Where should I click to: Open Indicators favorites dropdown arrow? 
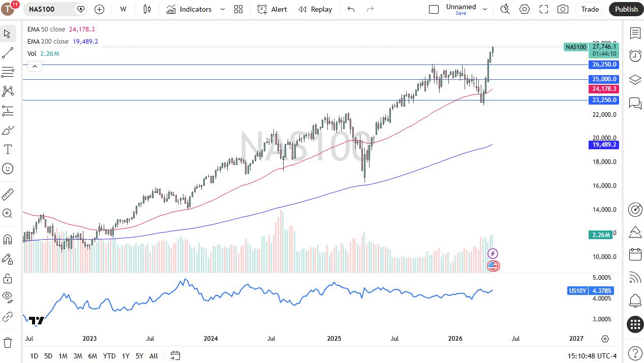point(223,9)
